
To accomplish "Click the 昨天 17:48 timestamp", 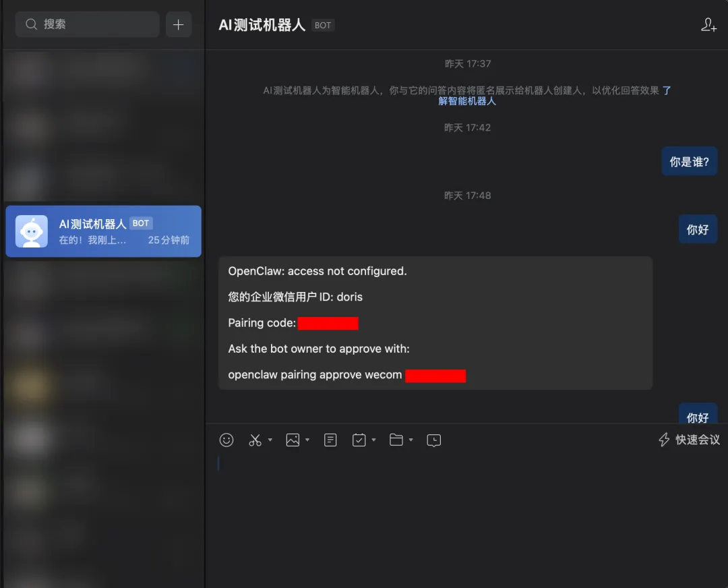I will tap(467, 196).
